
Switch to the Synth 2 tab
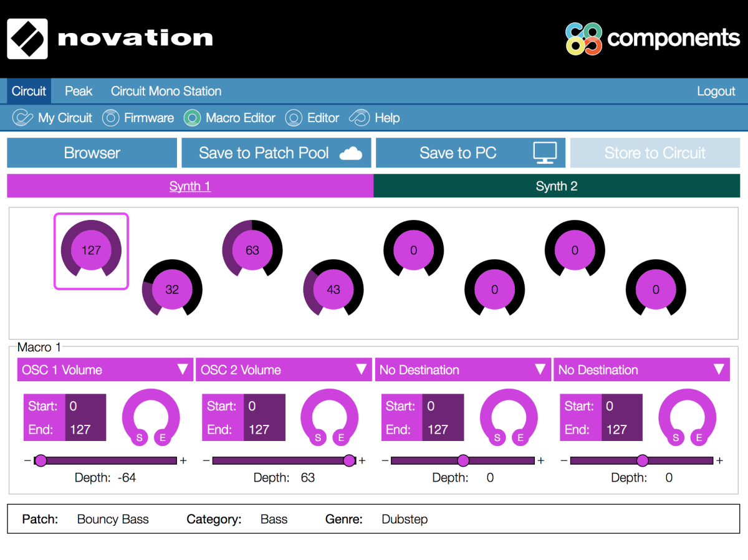(556, 186)
